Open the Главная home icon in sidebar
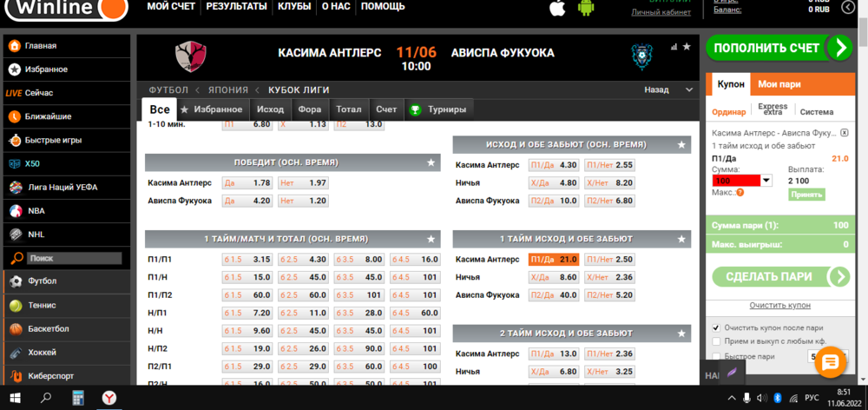 pos(15,45)
